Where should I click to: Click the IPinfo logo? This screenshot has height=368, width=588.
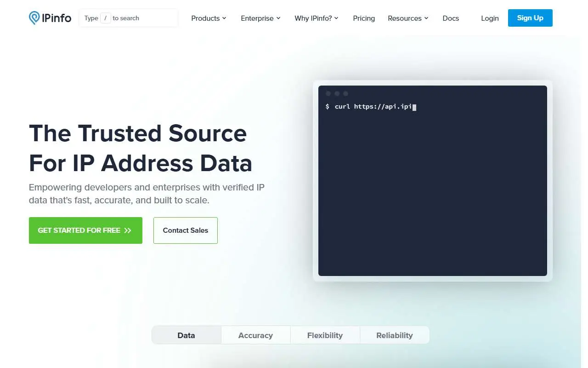pyautogui.click(x=50, y=18)
